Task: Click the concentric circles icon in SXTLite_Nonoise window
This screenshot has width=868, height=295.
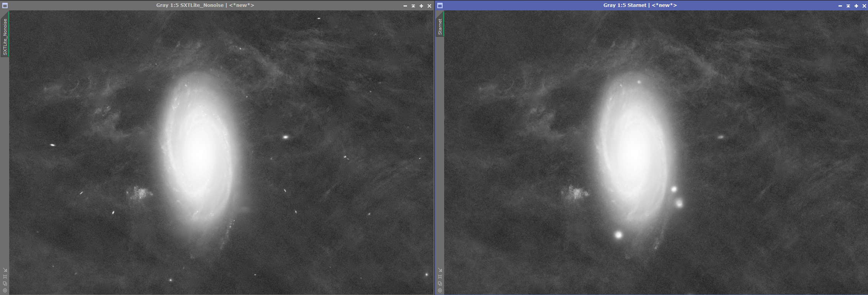Action: [5, 290]
